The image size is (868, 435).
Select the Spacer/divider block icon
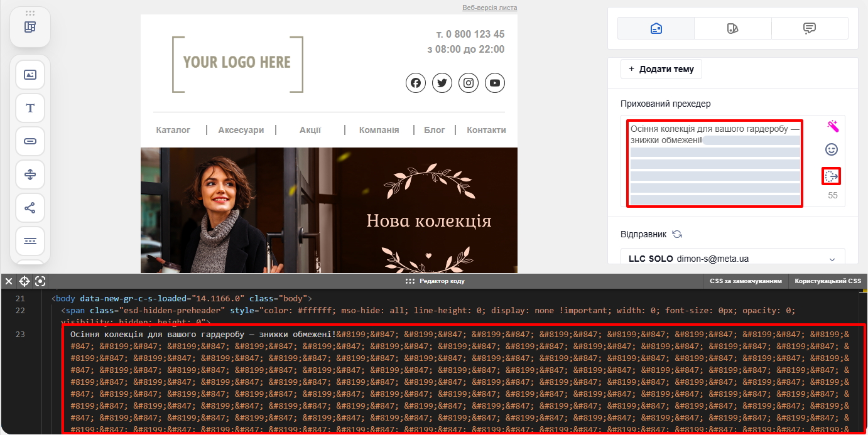[x=30, y=175]
